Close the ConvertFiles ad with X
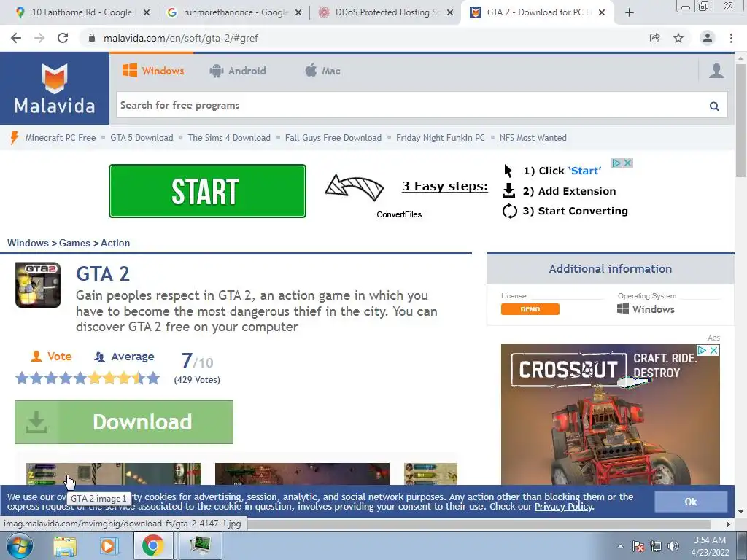The height and width of the screenshot is (560, 747). pos(628,163)
